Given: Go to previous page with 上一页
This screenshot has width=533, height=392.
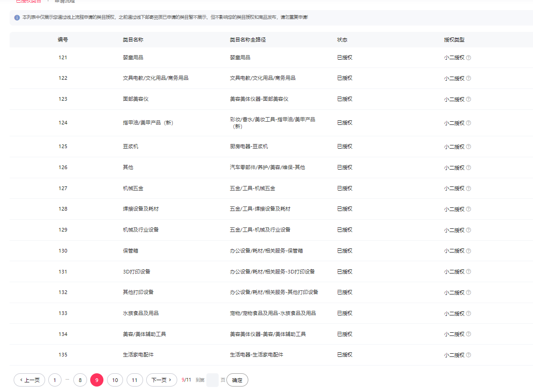Looking at the screenshot, I should [x=30, y=380].
